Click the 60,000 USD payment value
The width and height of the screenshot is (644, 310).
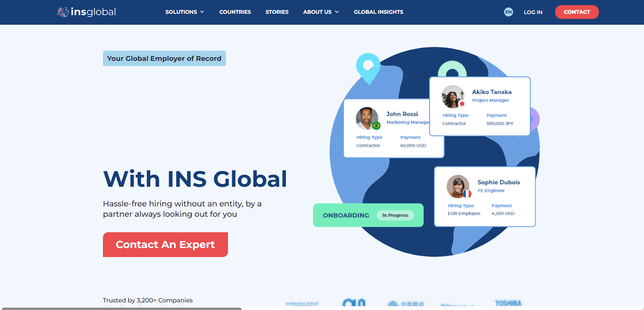(x=413, y=146)
